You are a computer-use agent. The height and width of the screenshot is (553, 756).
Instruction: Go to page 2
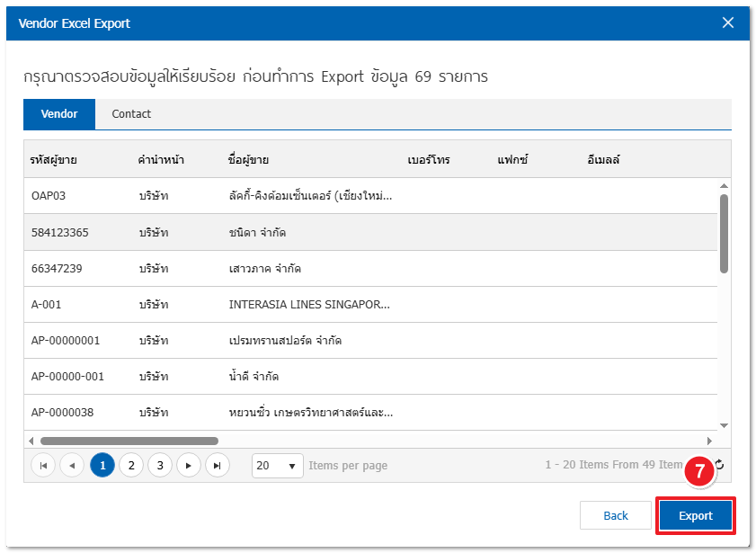click(131, 465)
